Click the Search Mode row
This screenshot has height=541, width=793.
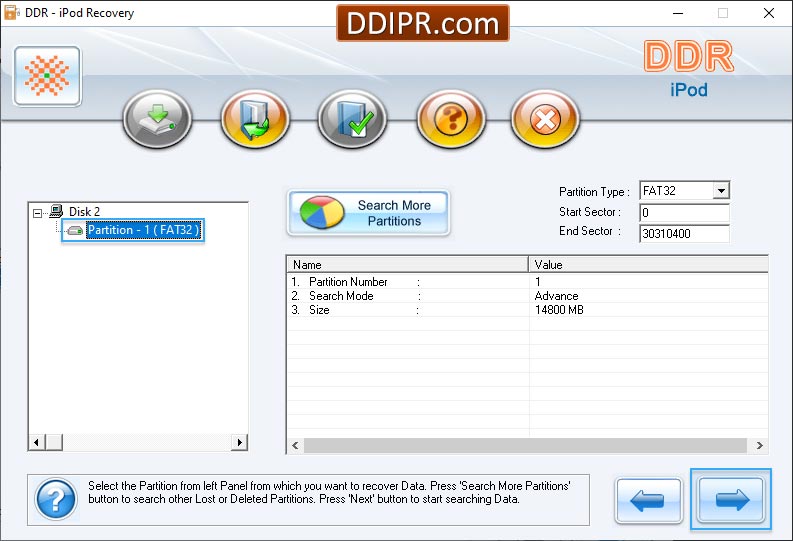(x=527, y=296)
